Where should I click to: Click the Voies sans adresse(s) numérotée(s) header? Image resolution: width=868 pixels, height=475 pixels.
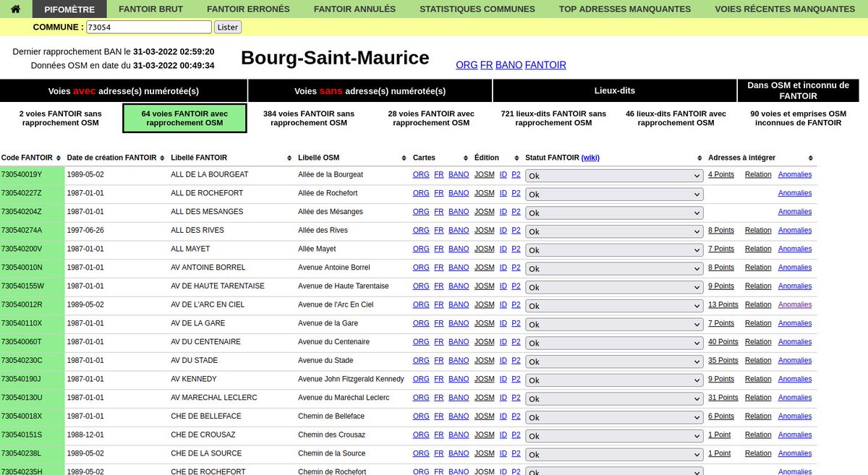pyautogui.click(x=370, y=91)
